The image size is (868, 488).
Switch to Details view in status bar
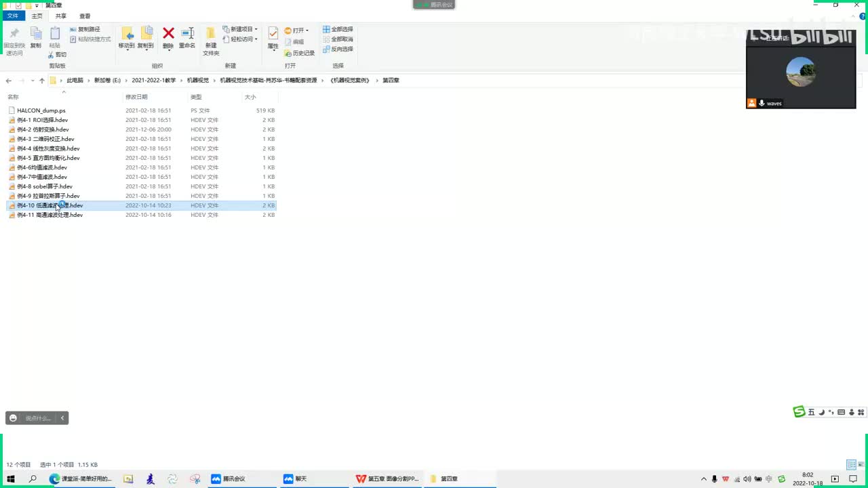850,464
